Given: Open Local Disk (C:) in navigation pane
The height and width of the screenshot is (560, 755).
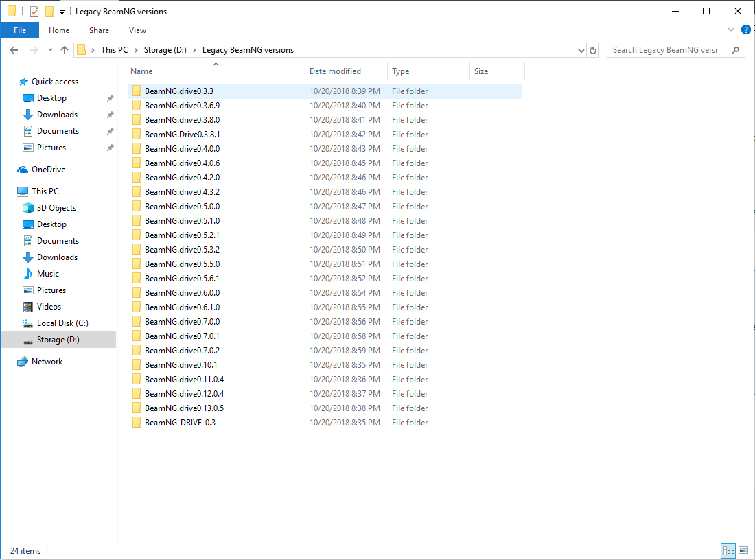Looking at the screenshot, I should [x=62, y=323].
